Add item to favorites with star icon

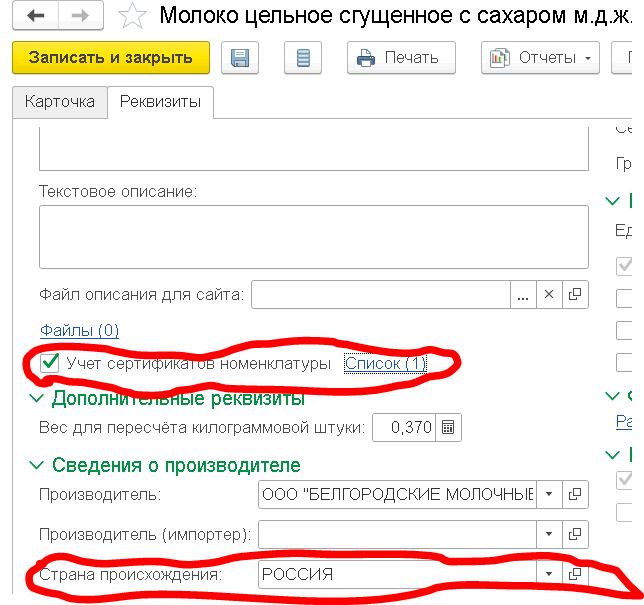[131, 16]
